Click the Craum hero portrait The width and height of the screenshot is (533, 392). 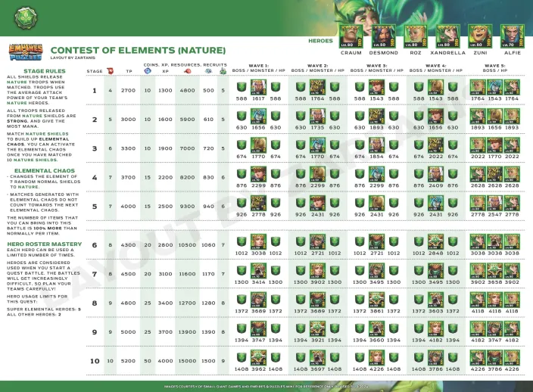350,36
